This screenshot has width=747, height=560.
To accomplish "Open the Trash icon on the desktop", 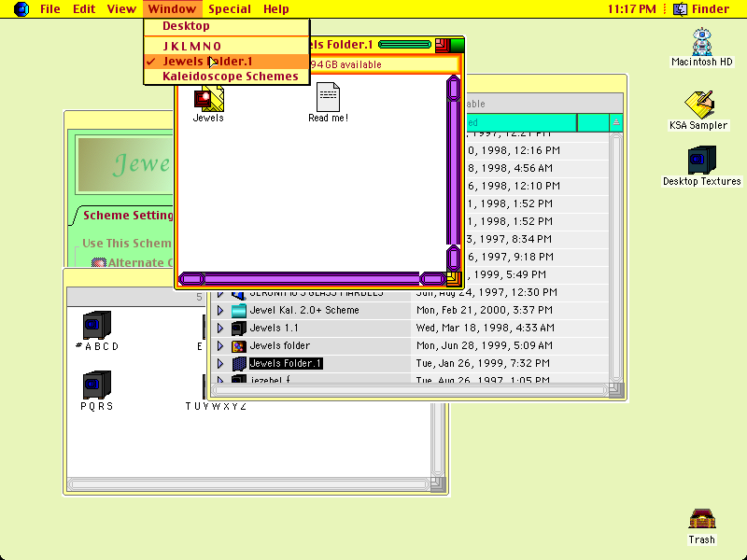I will pos(702,520).
